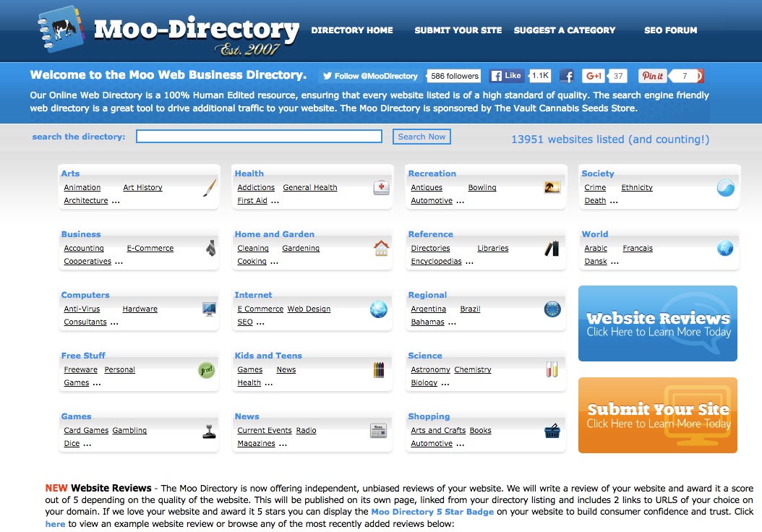Click the Arts paintbrush icon

(x=210, y=188)
